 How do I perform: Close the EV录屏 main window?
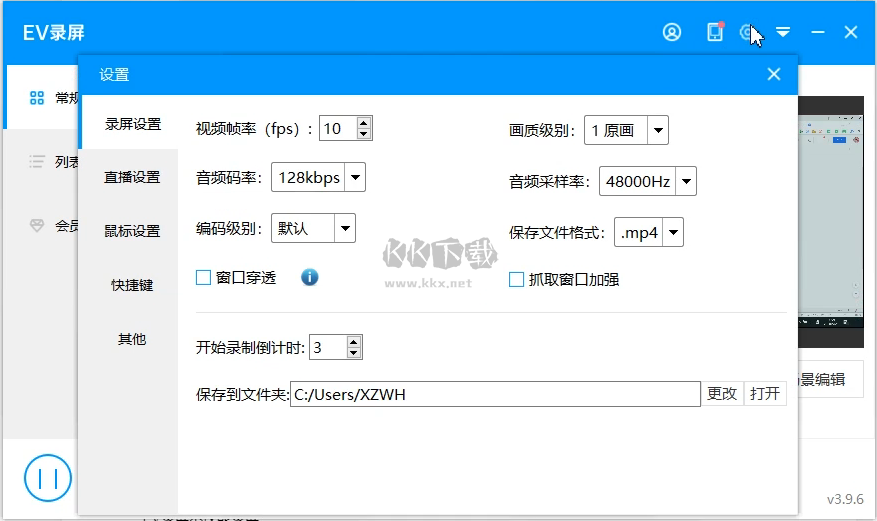point(851,32)
